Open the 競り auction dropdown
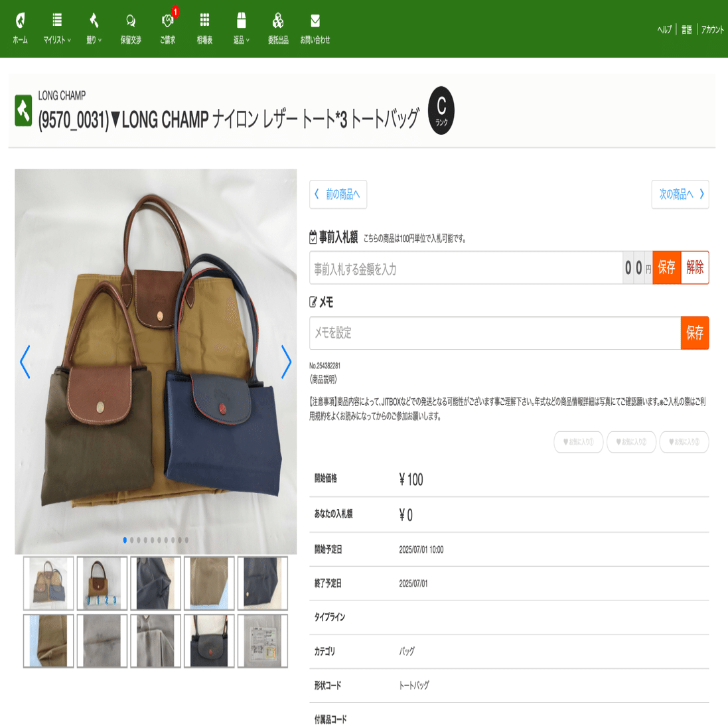Image resolution: width=728 pixels, height=728 pixels. (x=94, y=29)
